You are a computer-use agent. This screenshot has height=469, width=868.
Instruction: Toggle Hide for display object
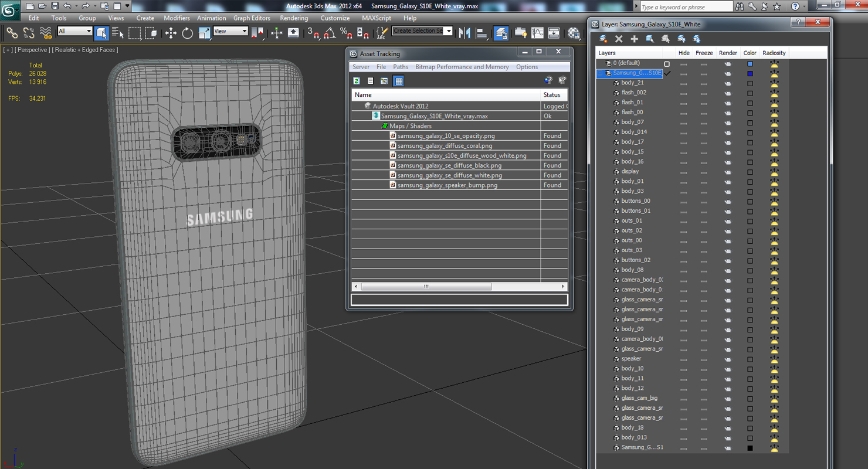(683, 172)
